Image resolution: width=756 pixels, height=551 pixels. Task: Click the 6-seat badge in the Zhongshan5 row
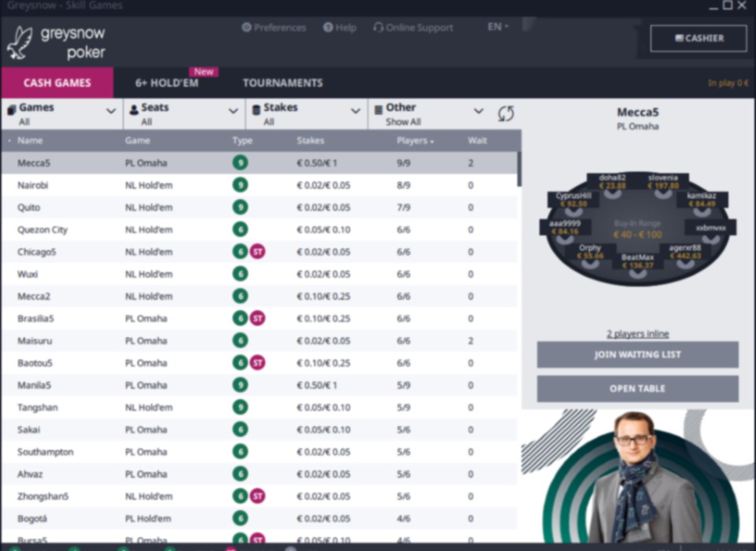point(240,496)
